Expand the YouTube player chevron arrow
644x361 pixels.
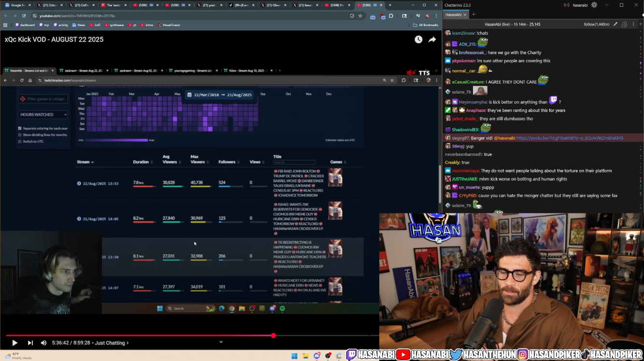point(221,342)
